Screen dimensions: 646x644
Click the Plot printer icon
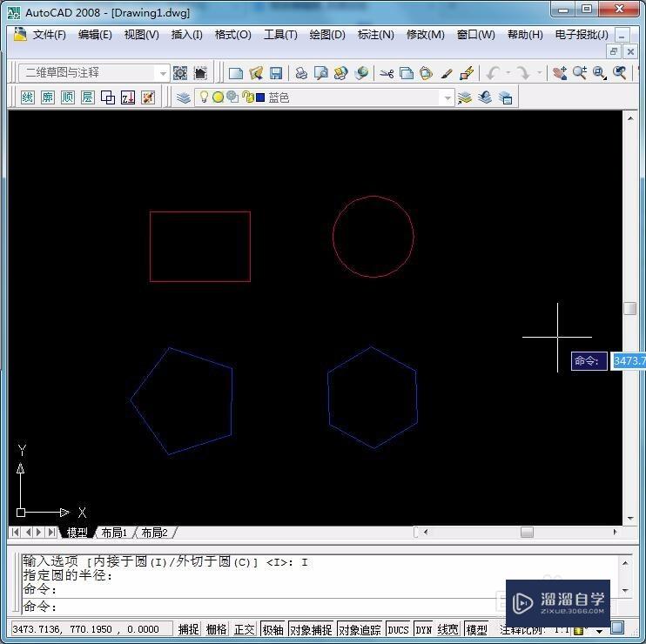(x=301, y=73)
